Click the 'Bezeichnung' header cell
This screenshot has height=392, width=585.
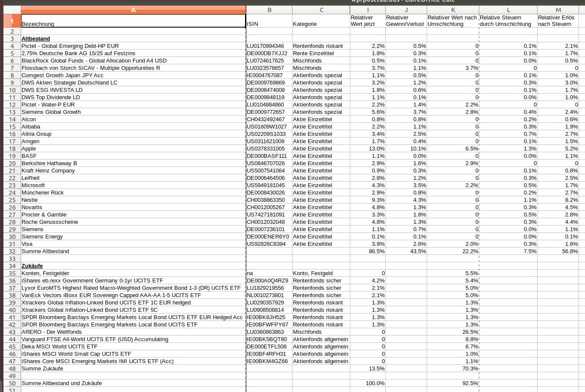pos(133,21)
